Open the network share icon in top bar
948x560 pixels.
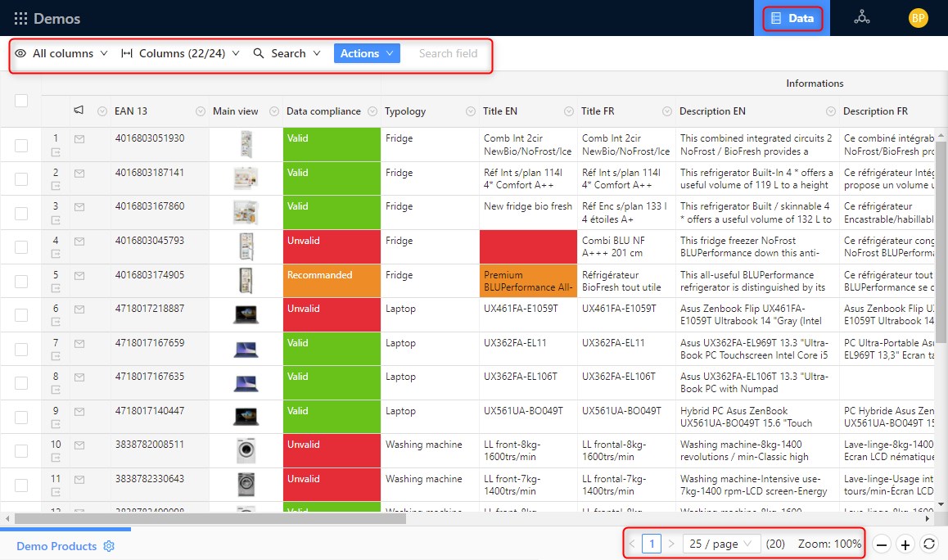863,17
